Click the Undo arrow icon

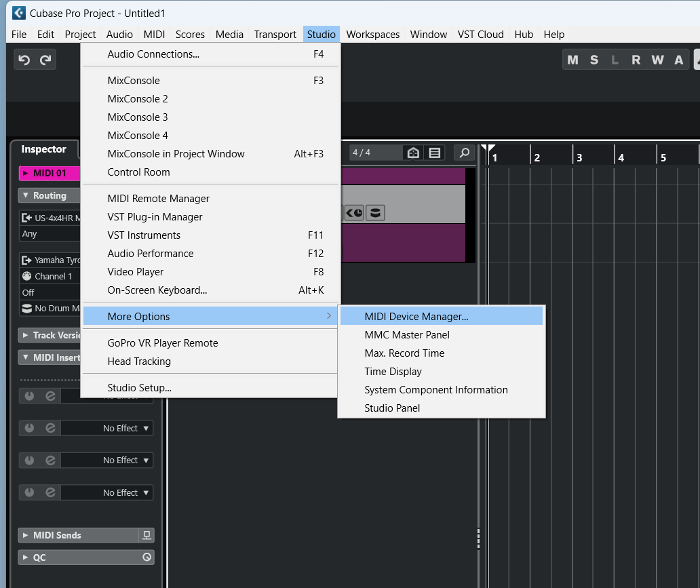(24, 60)
